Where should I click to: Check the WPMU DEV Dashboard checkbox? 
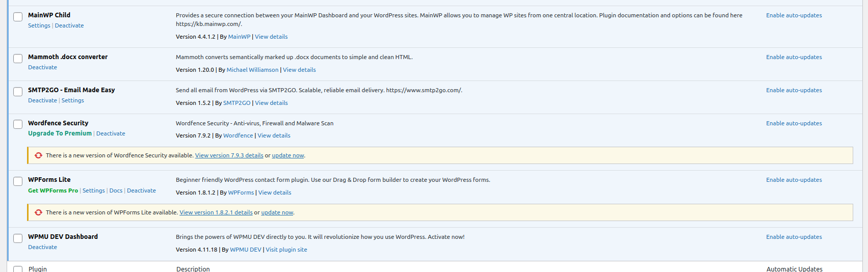[x=18, y=238]
